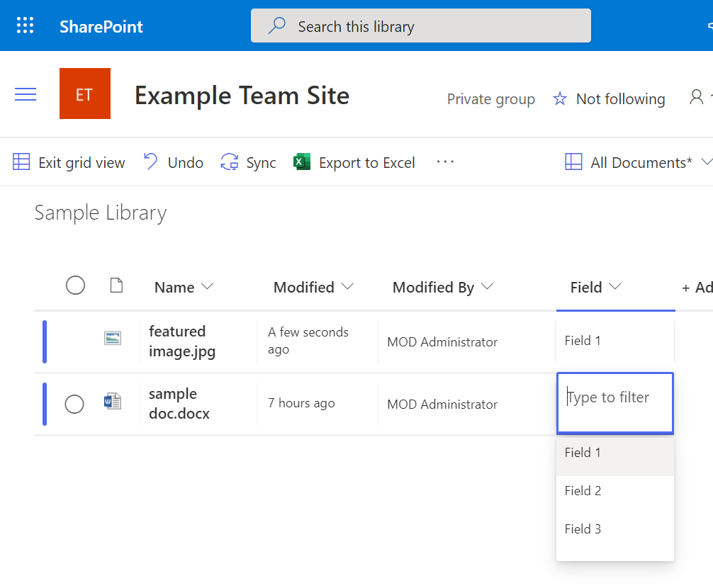Viewport: 713px width, 588px height.
Task: Expand the view options chevron
Action: (x=706, y=162)
